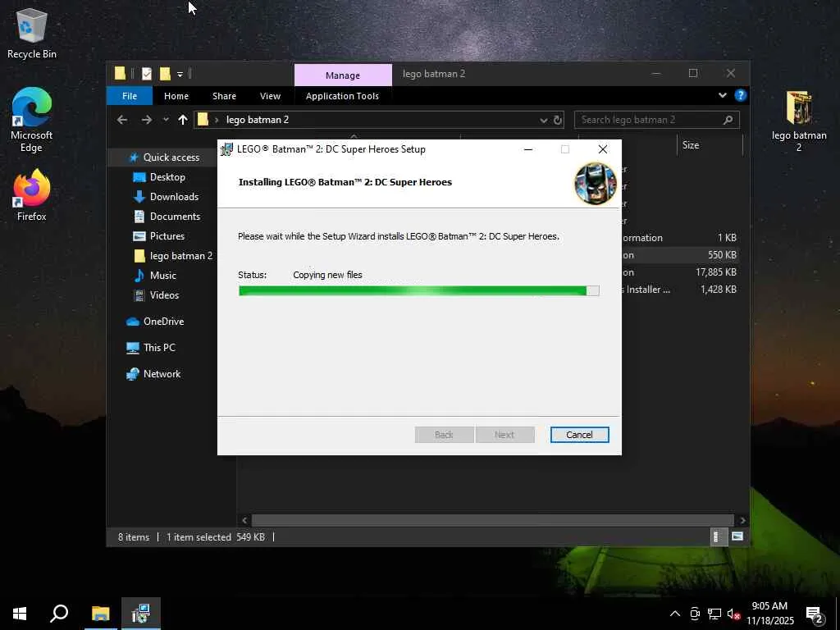Viewport: 840px width, 630px height.
Task: Select Firefox desktop shortcut
Action: click(32, 195)
